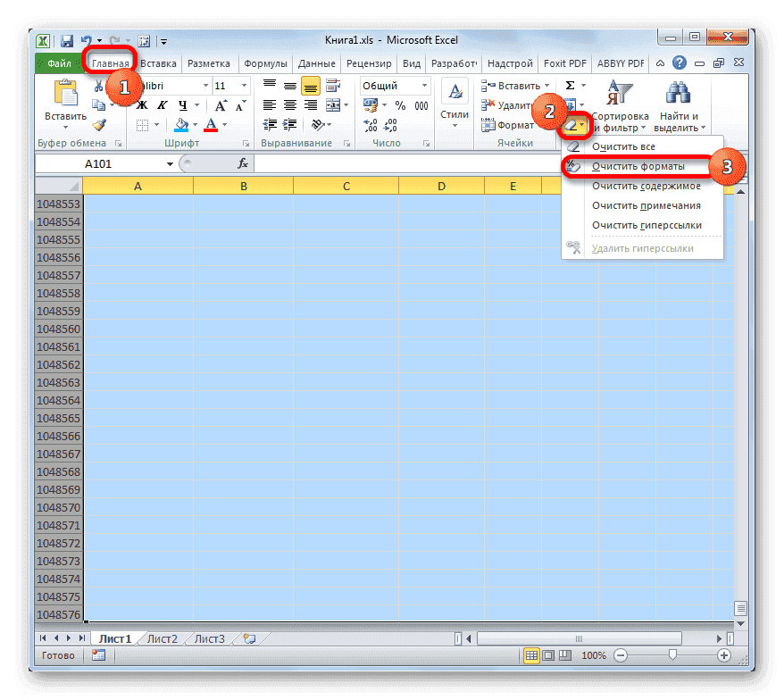Image resolution: width=784 pixels, height=700 pixels.
Task: Toggle italic formatting
Action: pos(161,105)
